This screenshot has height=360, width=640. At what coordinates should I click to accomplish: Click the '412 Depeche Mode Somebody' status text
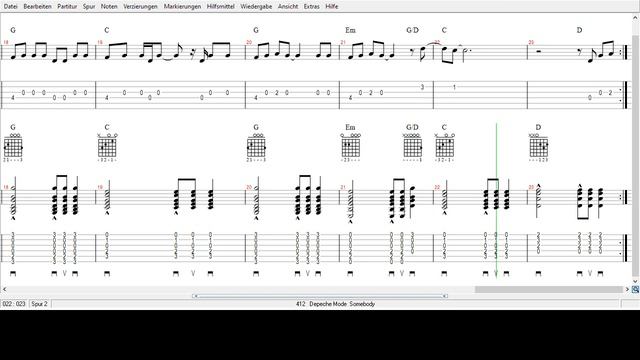coord(336,304)
